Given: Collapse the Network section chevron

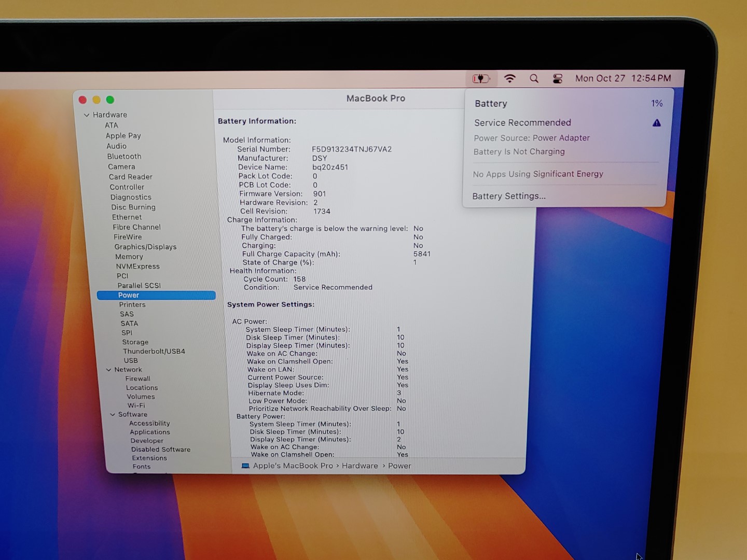Looking at the screenshot, I should click(x=108, y=370).
